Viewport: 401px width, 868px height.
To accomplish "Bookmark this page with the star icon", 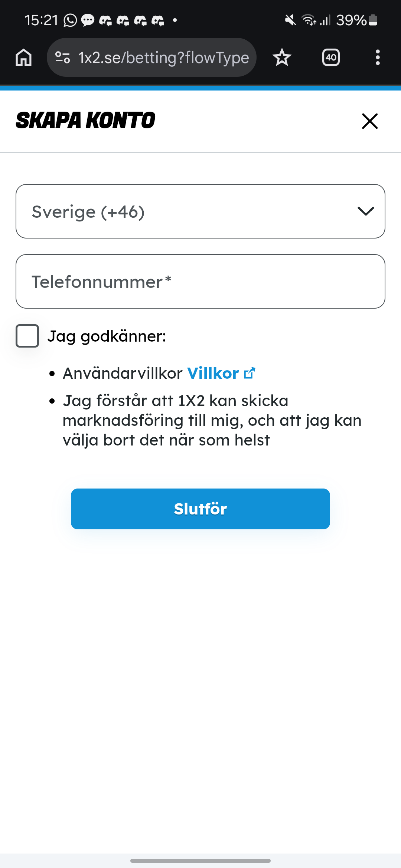I will pos(282,57).
